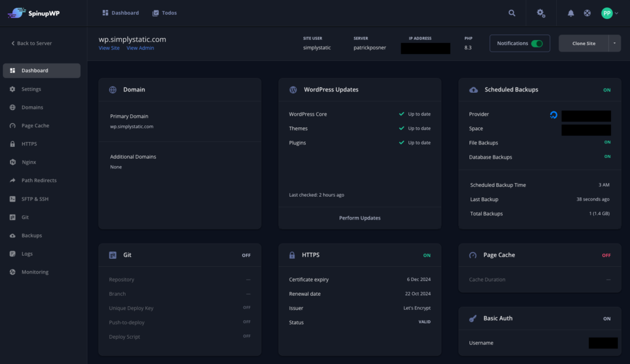Open the Todos tab in top navigation
The image size is (630, 364).
coord(164,13)
